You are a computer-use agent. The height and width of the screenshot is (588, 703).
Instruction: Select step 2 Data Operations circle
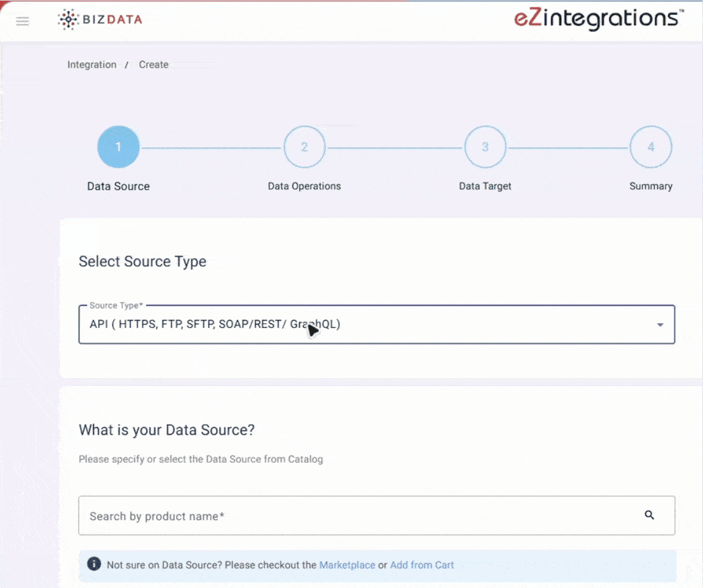[304, 147]
